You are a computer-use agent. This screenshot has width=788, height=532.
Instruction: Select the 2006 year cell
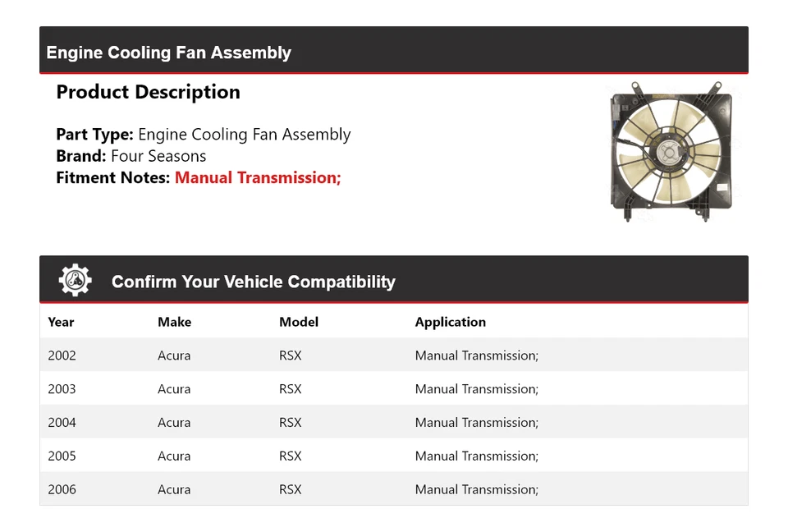tap(62, 489)
